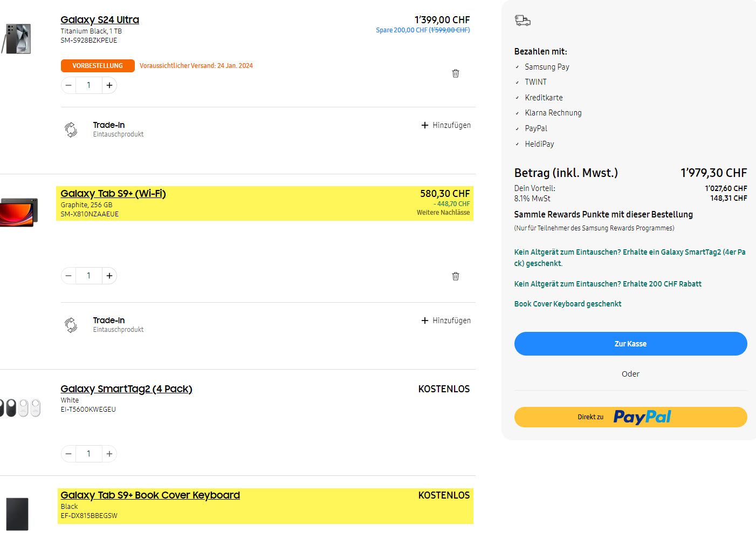Viewport: 756px width, 552px height.
Task: Add Trade-In for Galaxy Tab S9+ via Hinzufügen
Action: [446, 321]
